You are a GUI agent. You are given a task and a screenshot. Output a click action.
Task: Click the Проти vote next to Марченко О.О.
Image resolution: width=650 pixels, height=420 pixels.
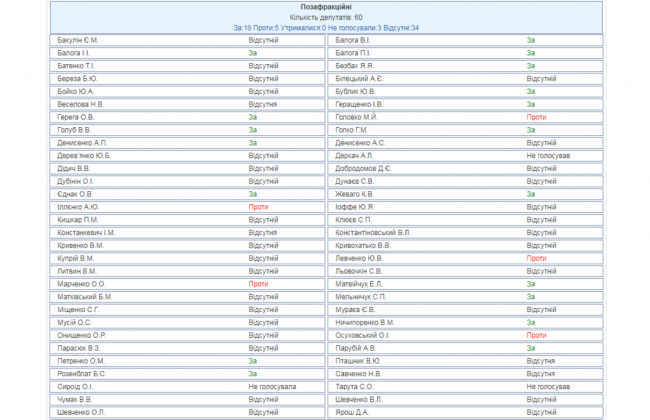(259, 283)
